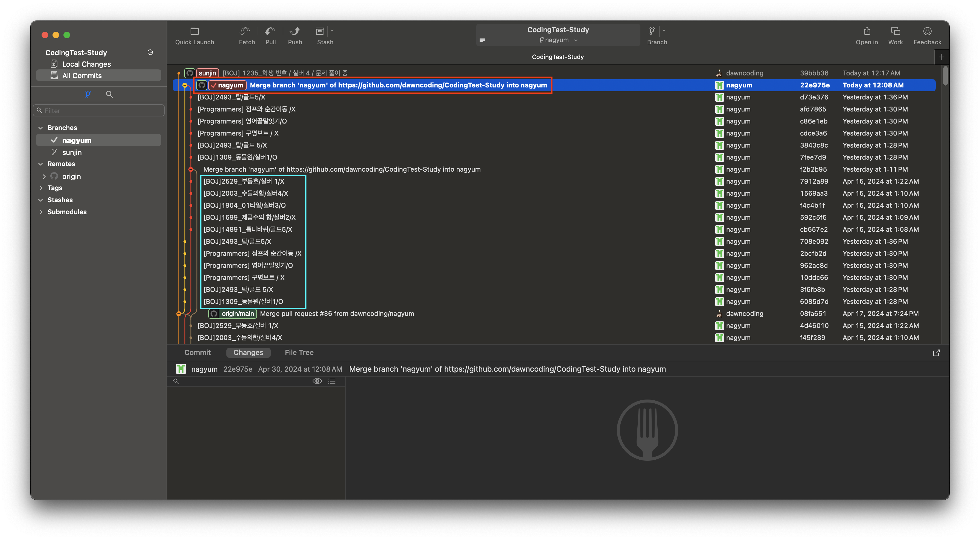Switch to the File Tree tab
The height and width of the screenshot is (540, 980).
point(299,353)
